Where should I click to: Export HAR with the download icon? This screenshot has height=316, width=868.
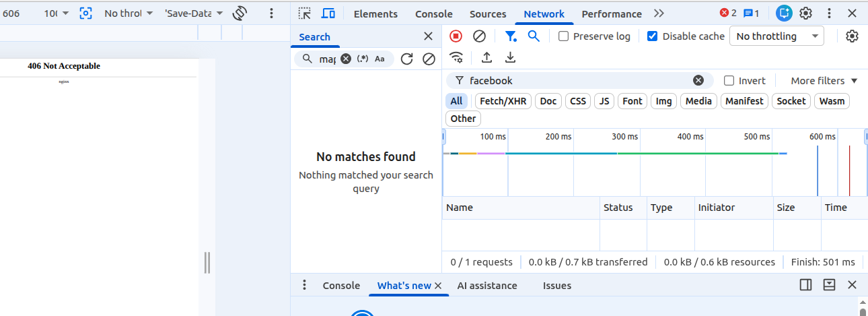click(511, 57)
